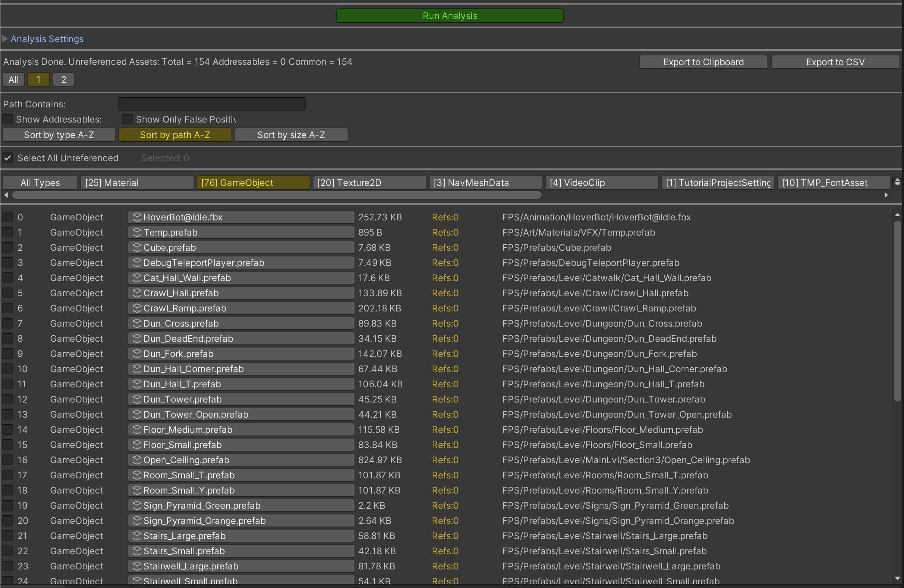Image resolution: width=904 pixels, height=588 pixels.
Task: Click the prefab icon of Cat_Hall_Wall.prefab
Action: (137, 278)
